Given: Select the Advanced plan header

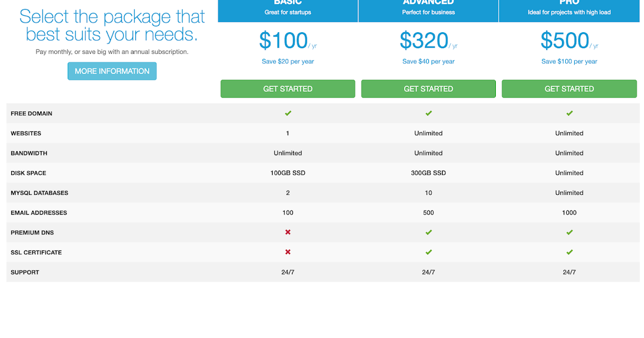Looking at the screenshot, I should (x=428, y=8).
